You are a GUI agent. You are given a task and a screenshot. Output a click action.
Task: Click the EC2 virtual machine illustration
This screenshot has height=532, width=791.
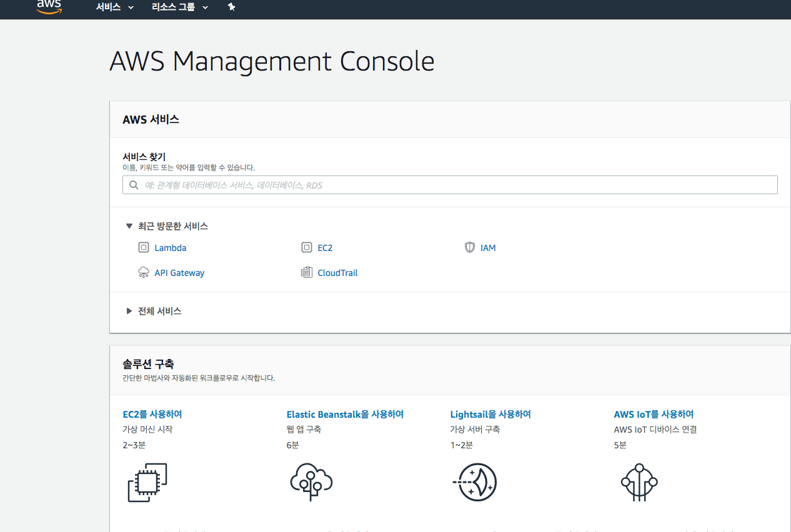click(x=147, y=482)
